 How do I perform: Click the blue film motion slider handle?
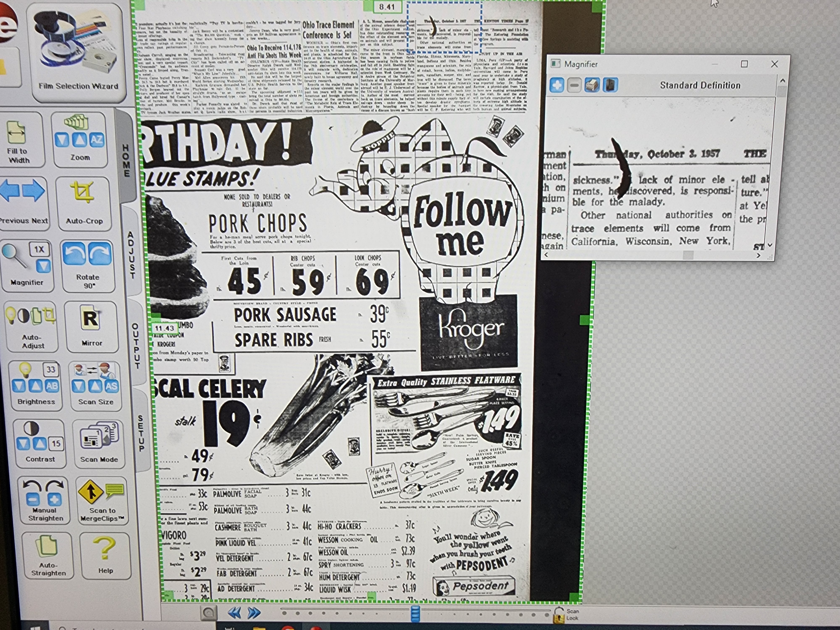click(x=415, y=614)
